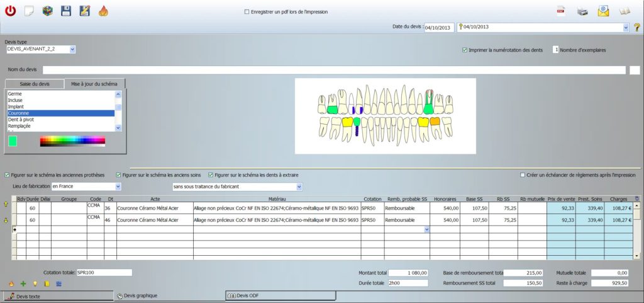
Task: Open sans sous traitance du fabricant dropdown
Action: [x=299, y=186]
